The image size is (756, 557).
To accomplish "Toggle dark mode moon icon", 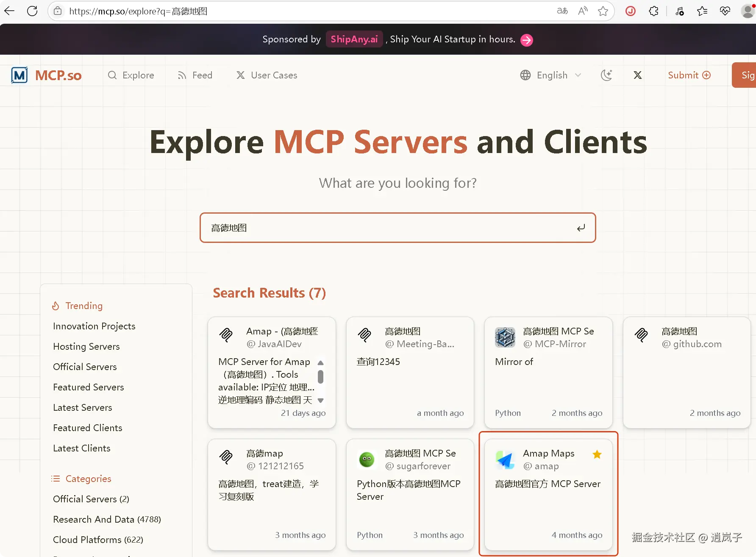I will tap(607, 75).
